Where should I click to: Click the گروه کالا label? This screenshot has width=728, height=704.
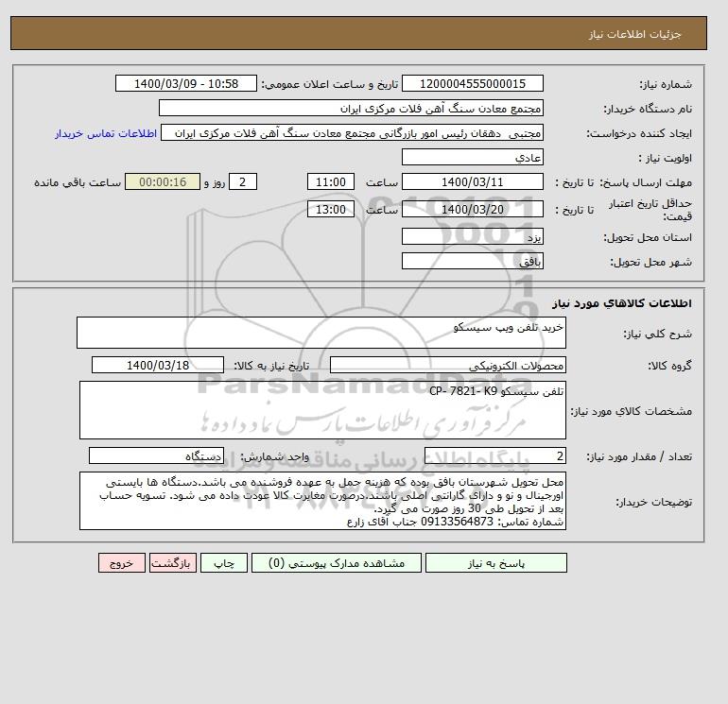670,366
